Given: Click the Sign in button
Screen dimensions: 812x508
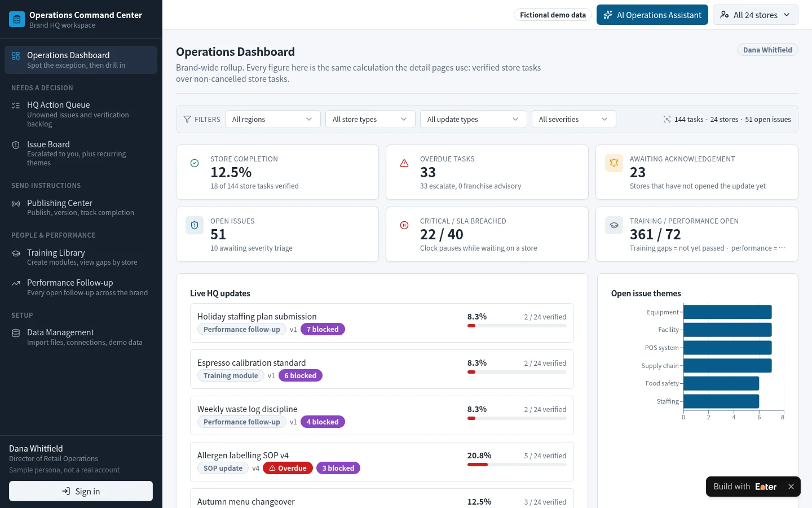Looking at the screenshot, I should [81, 491].
